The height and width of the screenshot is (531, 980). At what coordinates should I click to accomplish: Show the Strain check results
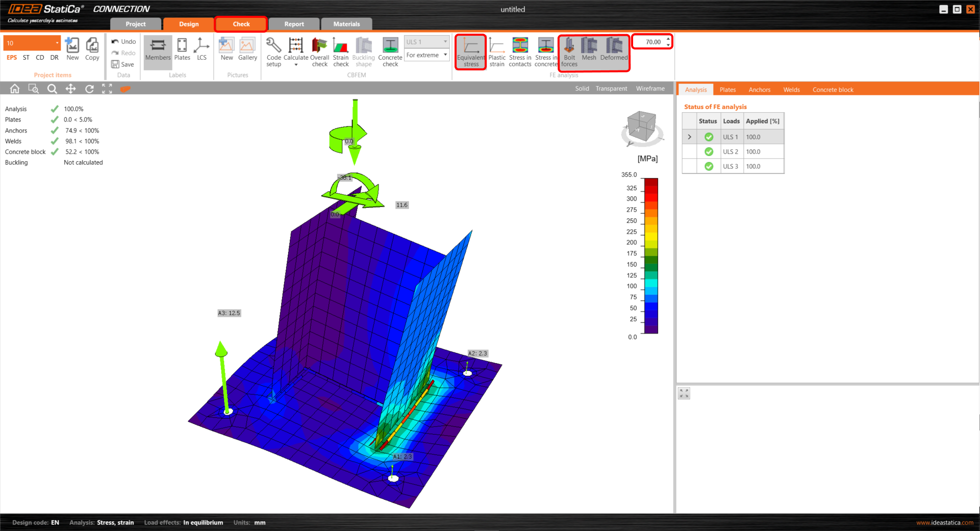click(341, 52)
